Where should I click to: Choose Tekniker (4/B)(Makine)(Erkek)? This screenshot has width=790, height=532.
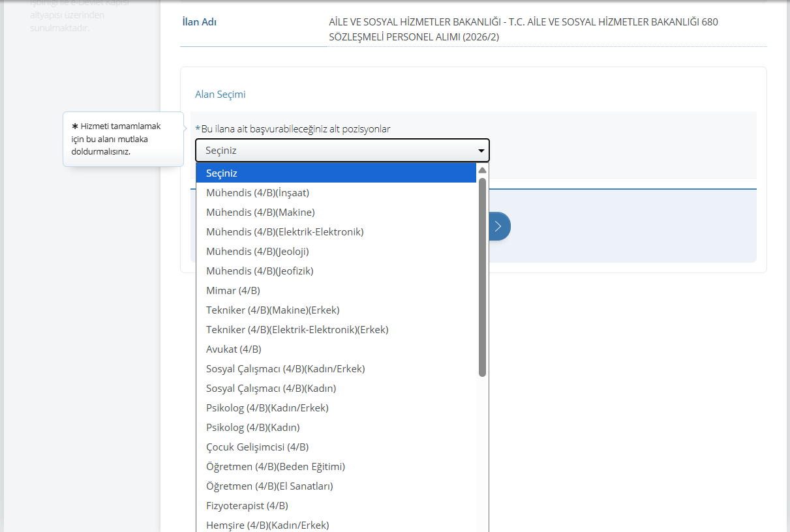pos(337,310)
